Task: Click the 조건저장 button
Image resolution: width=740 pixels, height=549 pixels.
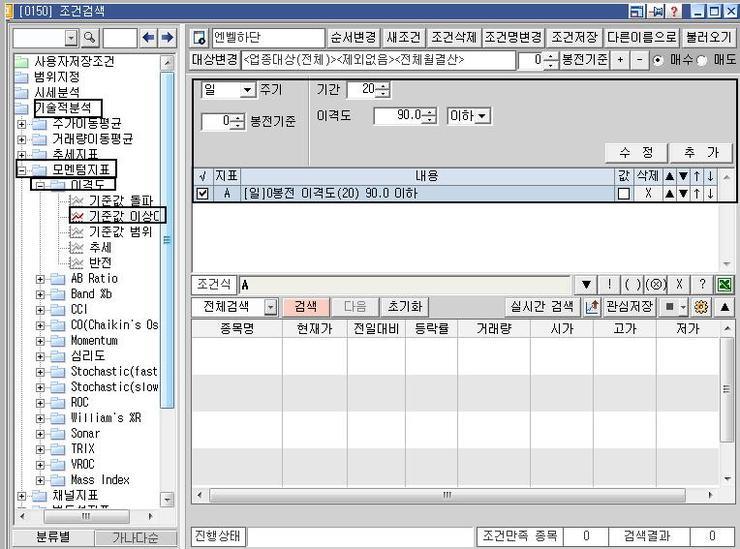Action: [x=576, y=38]
